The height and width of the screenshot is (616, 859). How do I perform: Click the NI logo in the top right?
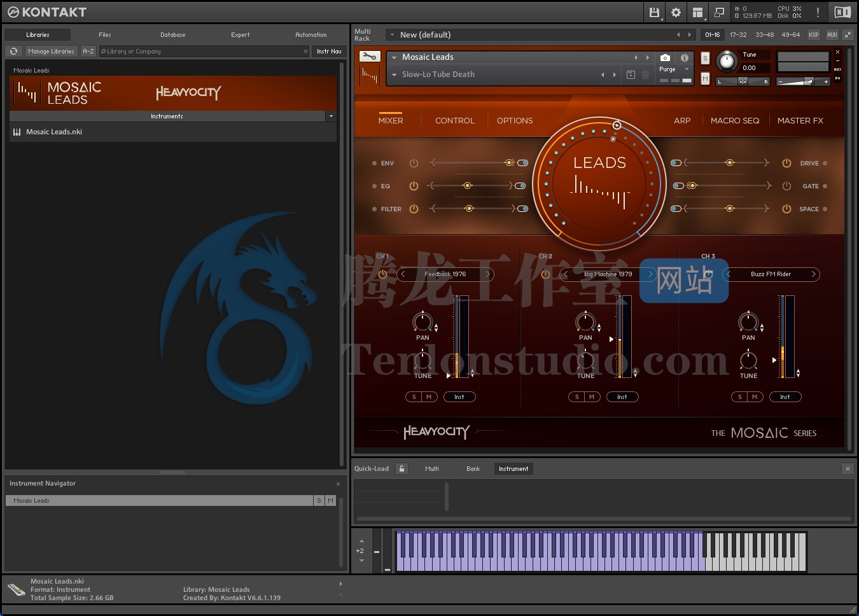(842, 11)
